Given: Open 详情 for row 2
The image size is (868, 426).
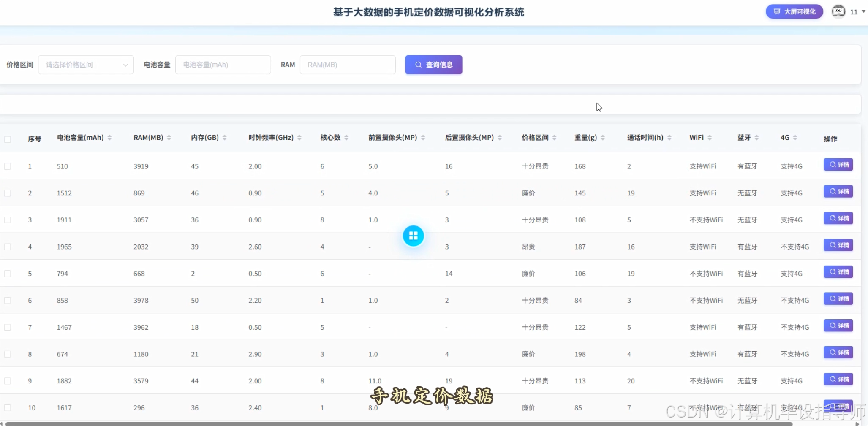Looking at the screenshot, I should [839, 191].
